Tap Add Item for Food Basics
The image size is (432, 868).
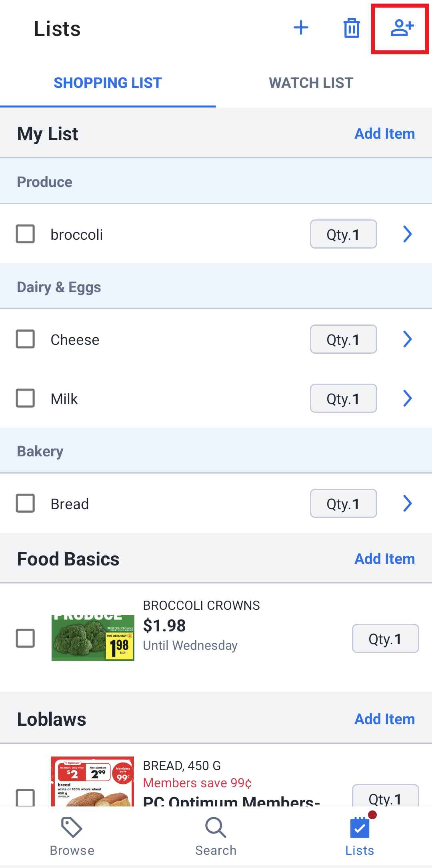[385, 559]
